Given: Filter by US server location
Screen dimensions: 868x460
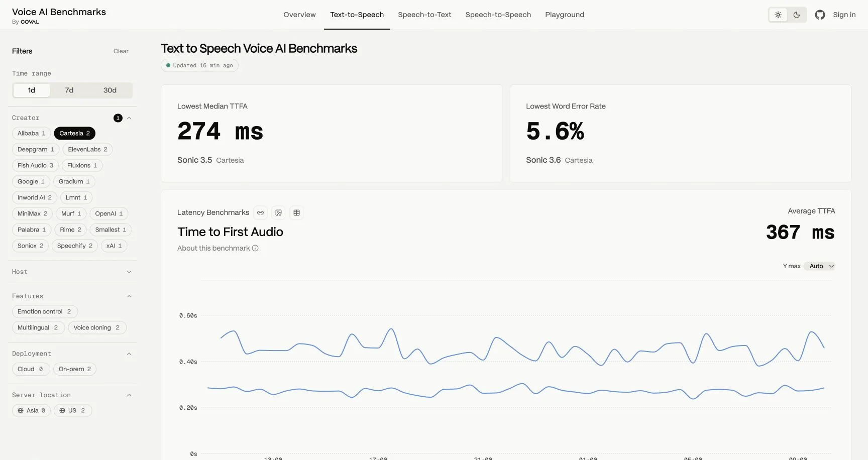Looking at the screenshot, I should coord(73,410).
